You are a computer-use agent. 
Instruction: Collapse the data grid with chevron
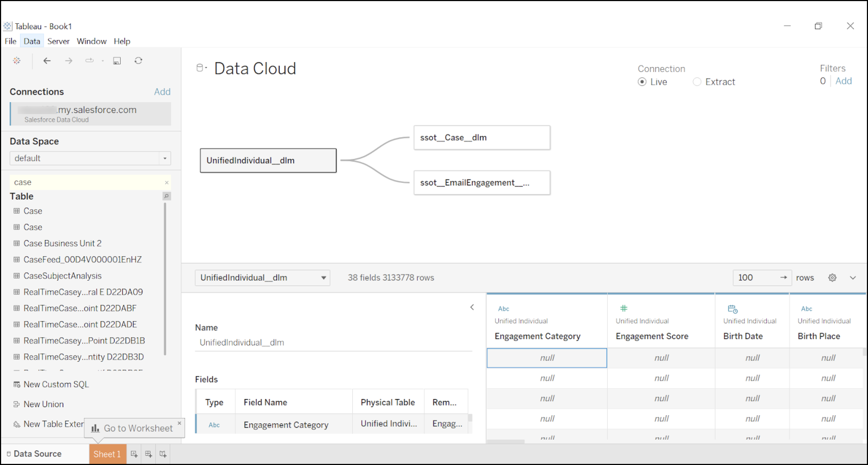pos(853,277)
